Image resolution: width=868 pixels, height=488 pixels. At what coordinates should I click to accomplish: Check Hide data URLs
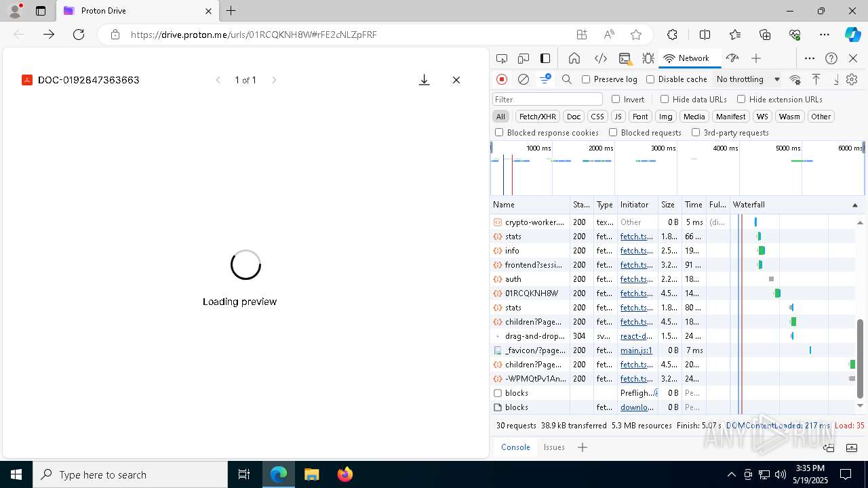click(665, 99)
